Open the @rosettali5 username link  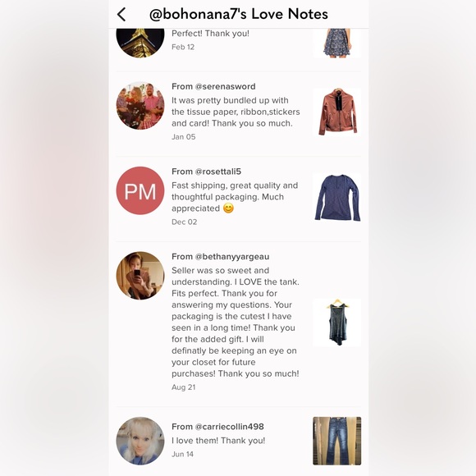click(x=218, y=172)
